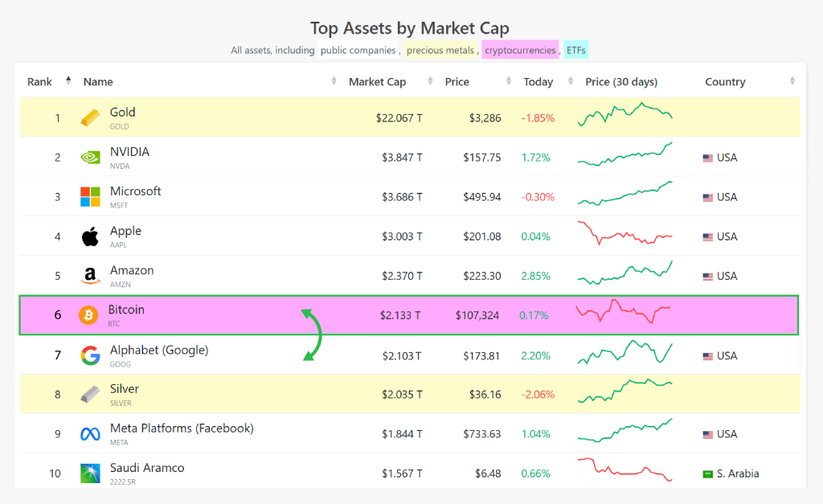Screen dimensions: 823x504
Task: Click Bitcoin's 30-day price sparkline
Action: (x=623, y=311)
